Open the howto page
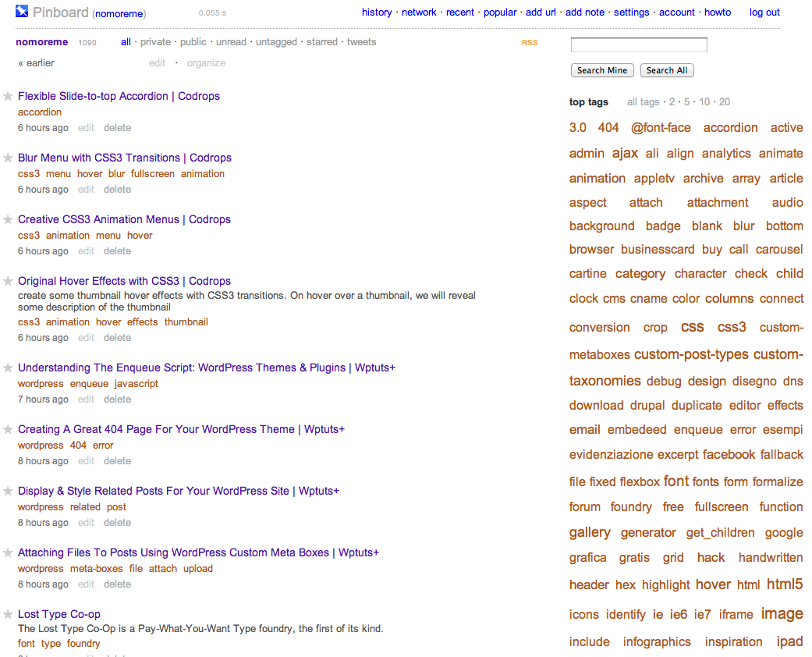This screenshot has width=812, height=657. pos(718,12)
